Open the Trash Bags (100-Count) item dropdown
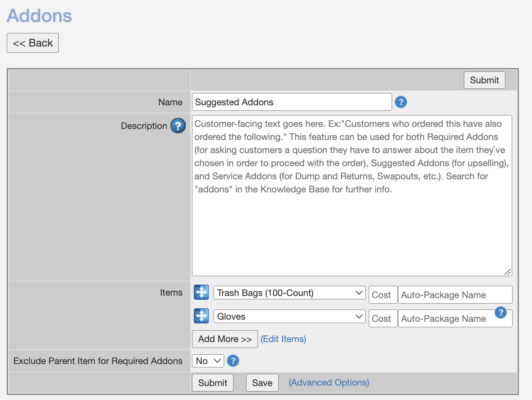The image size is (532, 400). click(x=289, y=293)
